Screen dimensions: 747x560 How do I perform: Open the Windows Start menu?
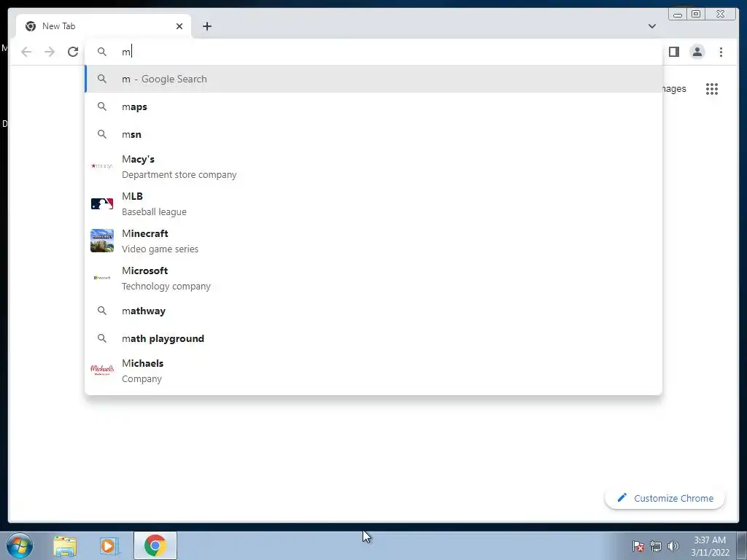[20, 545]
